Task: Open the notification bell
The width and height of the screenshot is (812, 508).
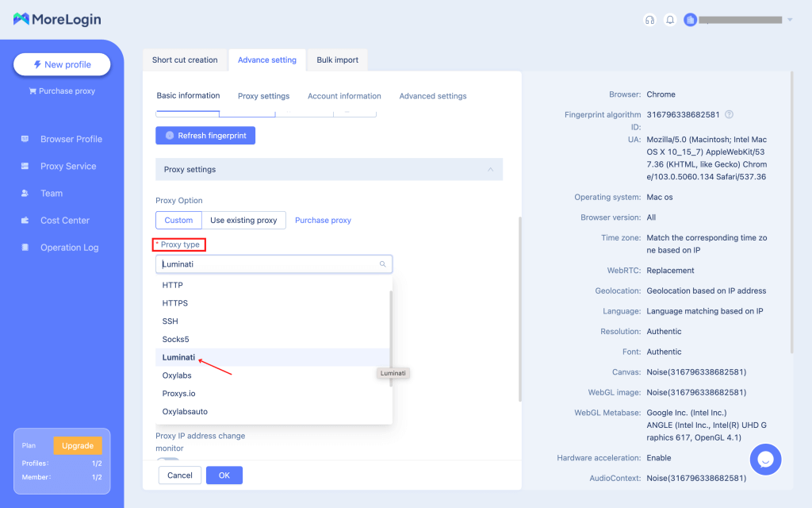Action: (670, 20)
